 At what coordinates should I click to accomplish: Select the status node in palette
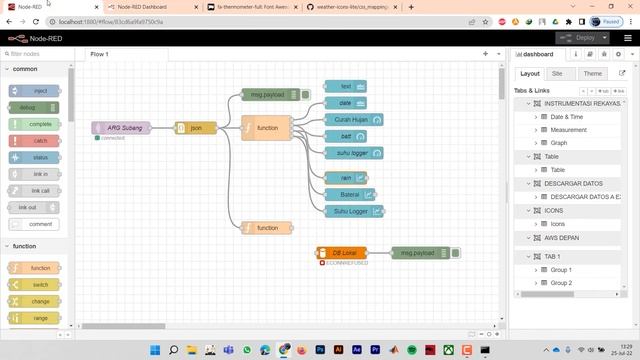pos(34,157)
